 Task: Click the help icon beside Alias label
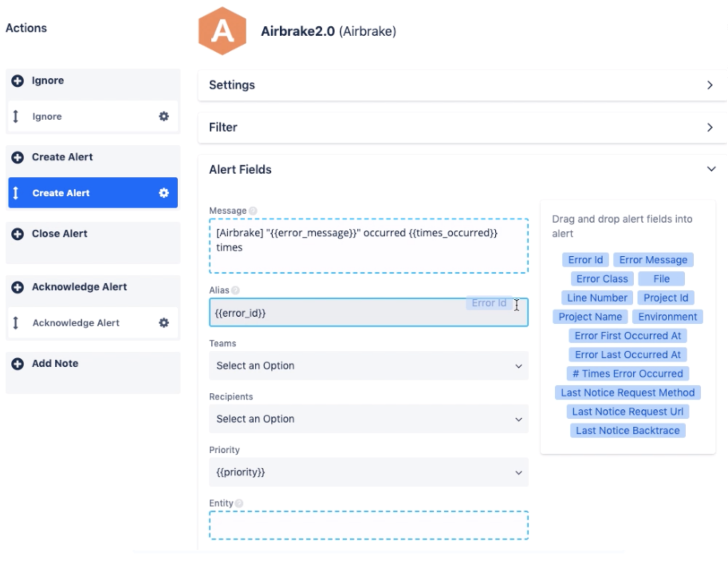[236, 290]
